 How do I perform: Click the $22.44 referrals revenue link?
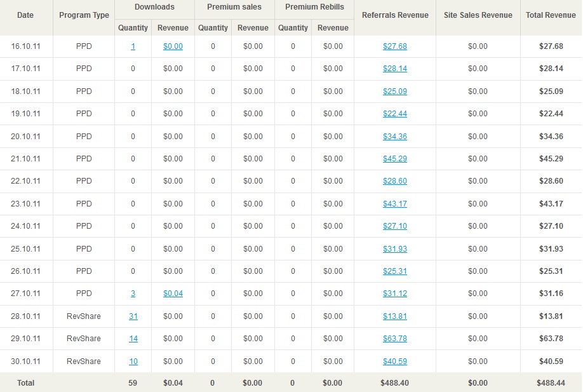click(x=395, y=114)
